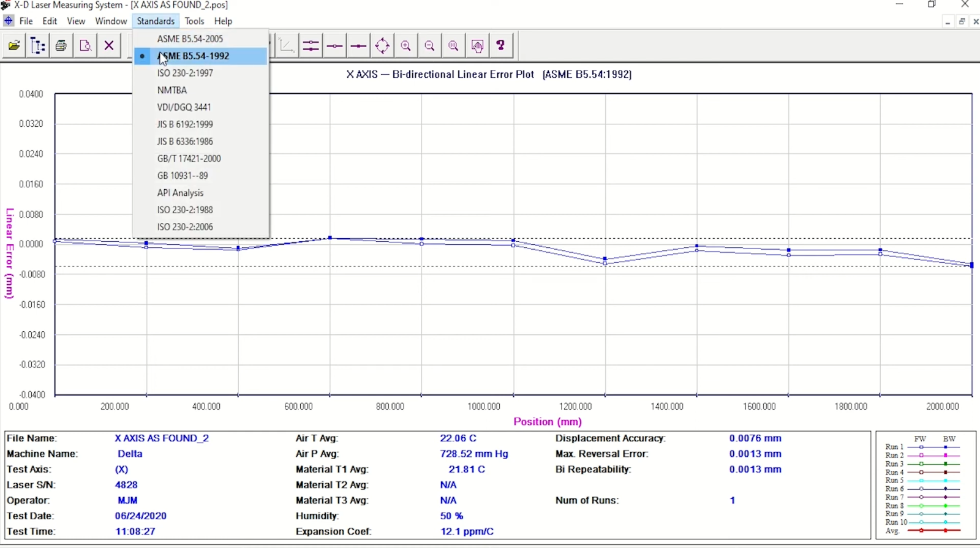The height and width of the screenshot is (548, 980).
Task: Click the zoom in magnifier icon
Action: 406,45
